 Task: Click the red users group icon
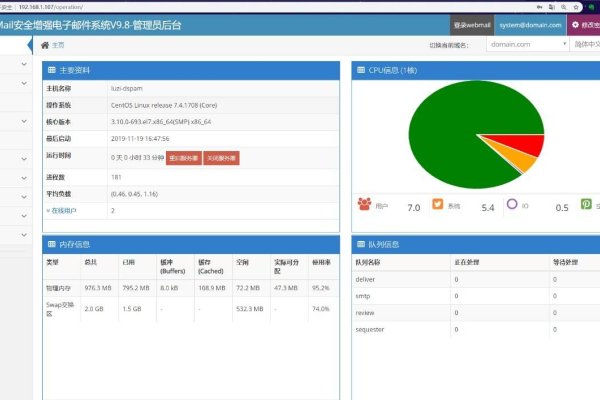click(364, 204)
